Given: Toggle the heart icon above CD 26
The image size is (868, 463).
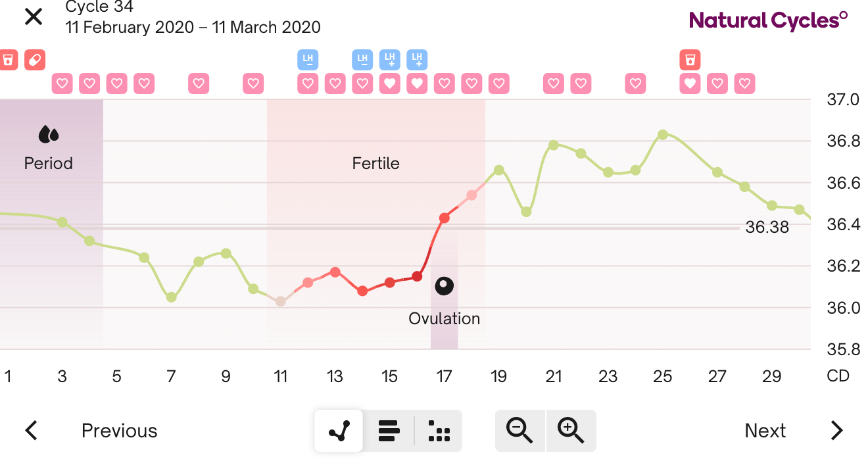Looking at the screenshot, I should pyautogui.click(x=690, y=84).
